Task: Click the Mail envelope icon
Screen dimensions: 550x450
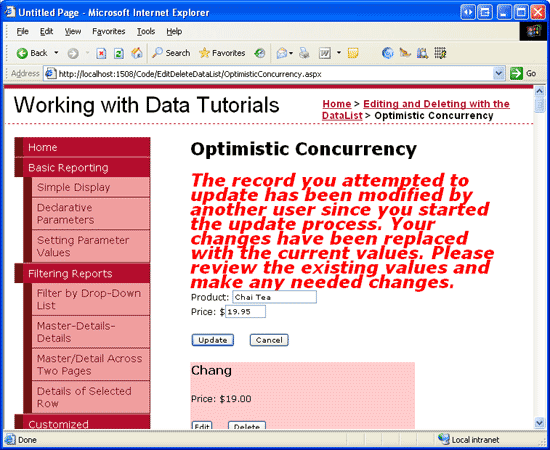Action: point(282,53)
